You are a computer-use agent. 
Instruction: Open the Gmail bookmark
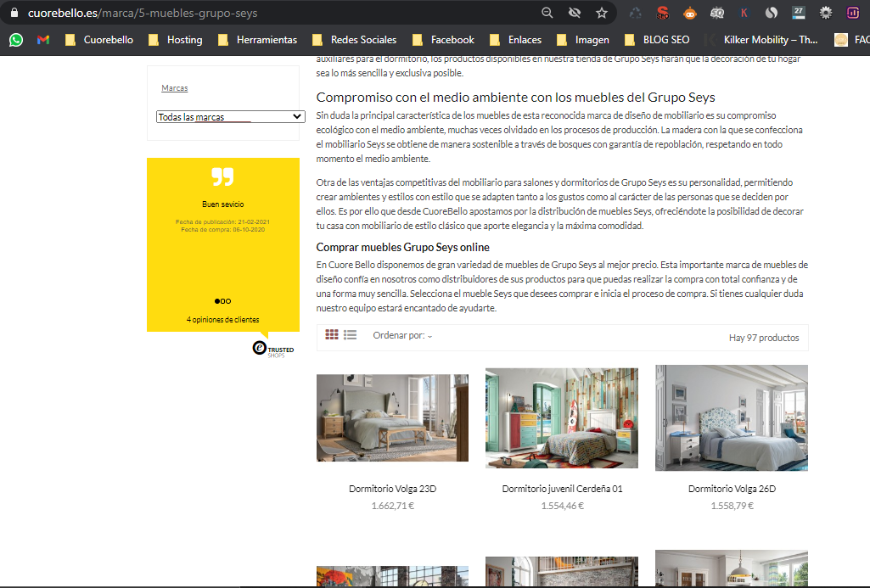click(x=43, y=40)
